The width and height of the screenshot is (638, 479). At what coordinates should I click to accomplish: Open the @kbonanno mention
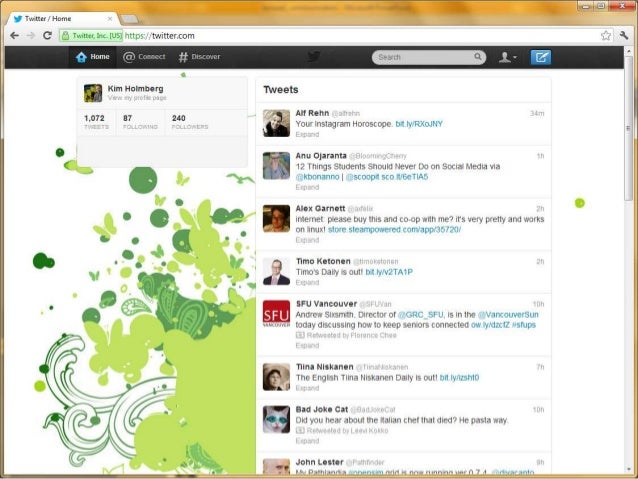pyautogui.click(x=317, y=177)
